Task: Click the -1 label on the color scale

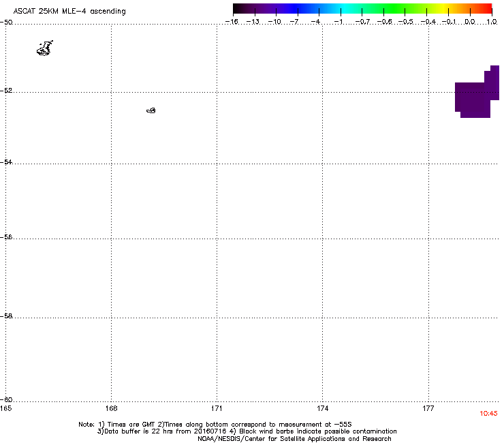Action: 338,22
